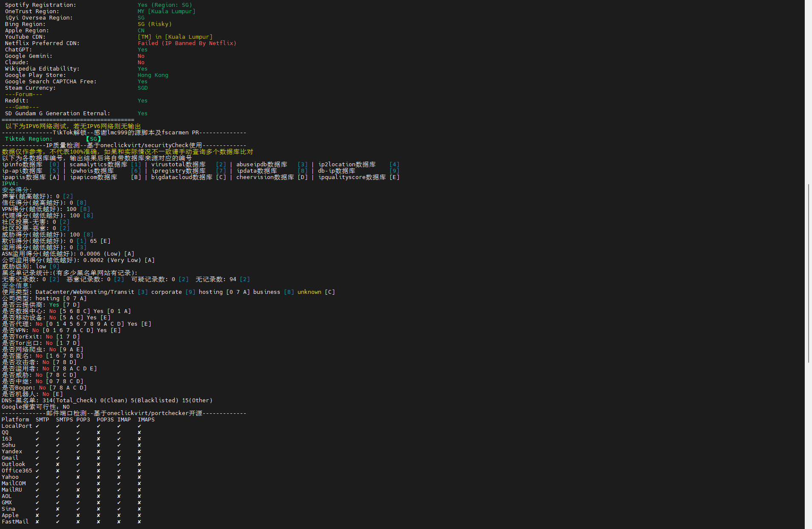Select 'Yes (Region: SG)' Spotify value
The width and height of the screenshot is (812, 529).
[165, 5]
